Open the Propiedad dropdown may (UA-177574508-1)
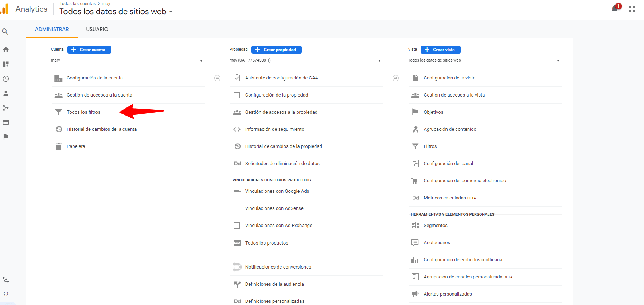Screen dimensions: 644x305 click(x=306, y=60)
